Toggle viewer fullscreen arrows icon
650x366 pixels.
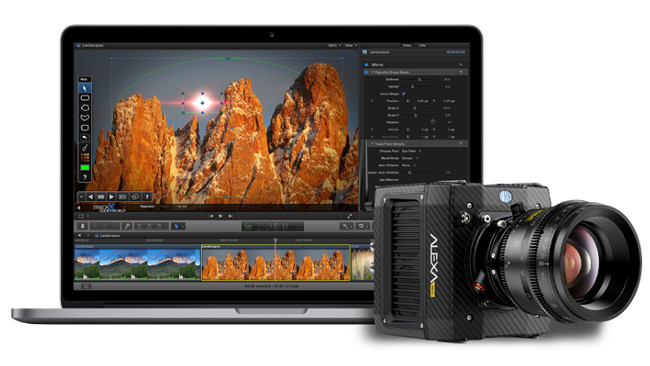(x=349, y=216)
